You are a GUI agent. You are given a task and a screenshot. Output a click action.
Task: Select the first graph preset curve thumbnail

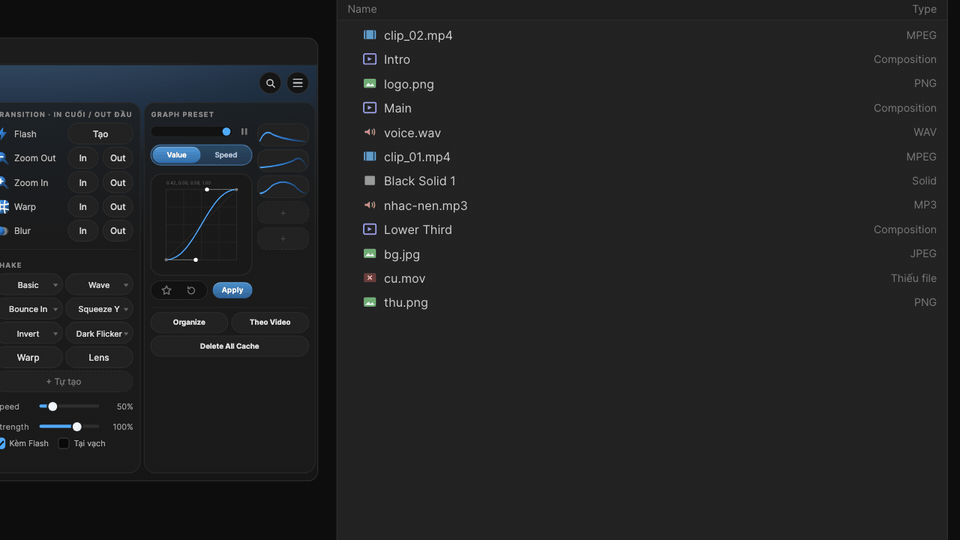pos(283,135)
